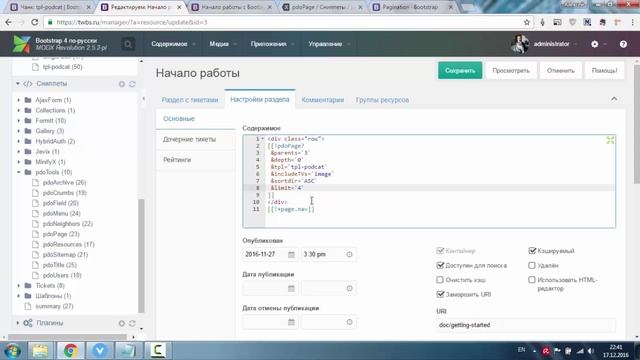Open the pdoResources snippet

[x=68, y=244]
